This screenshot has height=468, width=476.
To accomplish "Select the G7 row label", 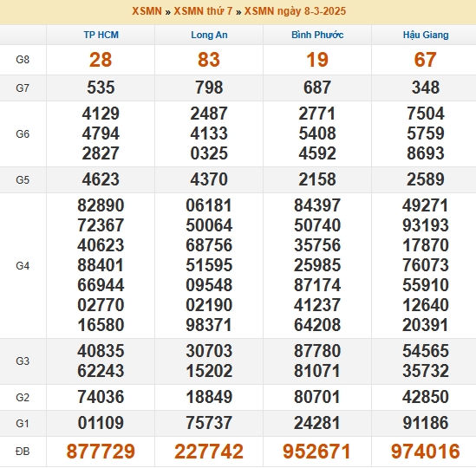I will click(x=23, y=88).
